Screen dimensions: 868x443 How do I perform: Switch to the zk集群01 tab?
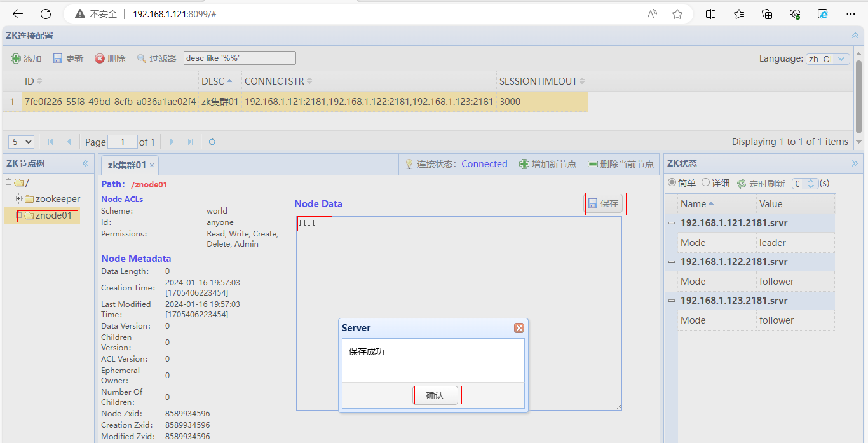127,165
